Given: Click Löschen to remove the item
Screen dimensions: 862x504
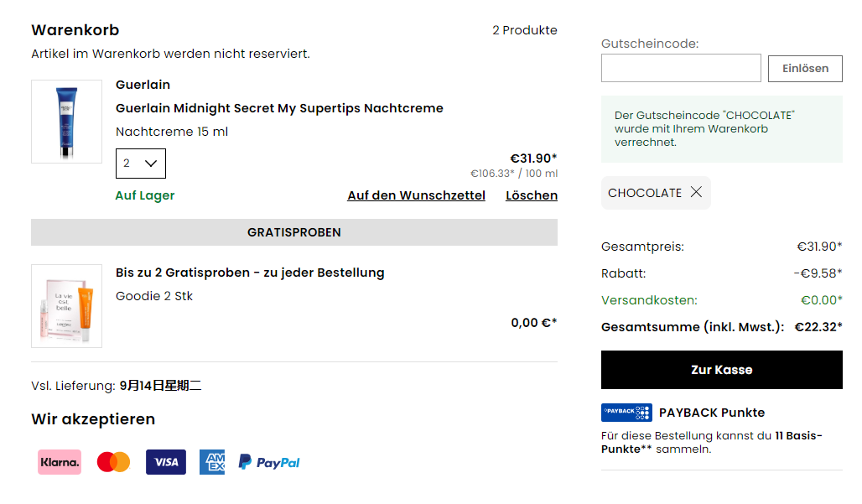Looking at the screenshot, I should [532, 195].
